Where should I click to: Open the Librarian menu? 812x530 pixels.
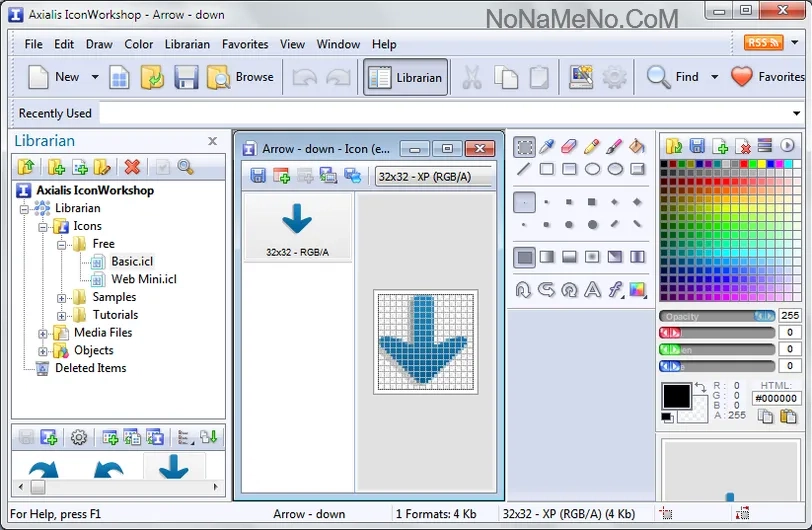tap(187, 44)
